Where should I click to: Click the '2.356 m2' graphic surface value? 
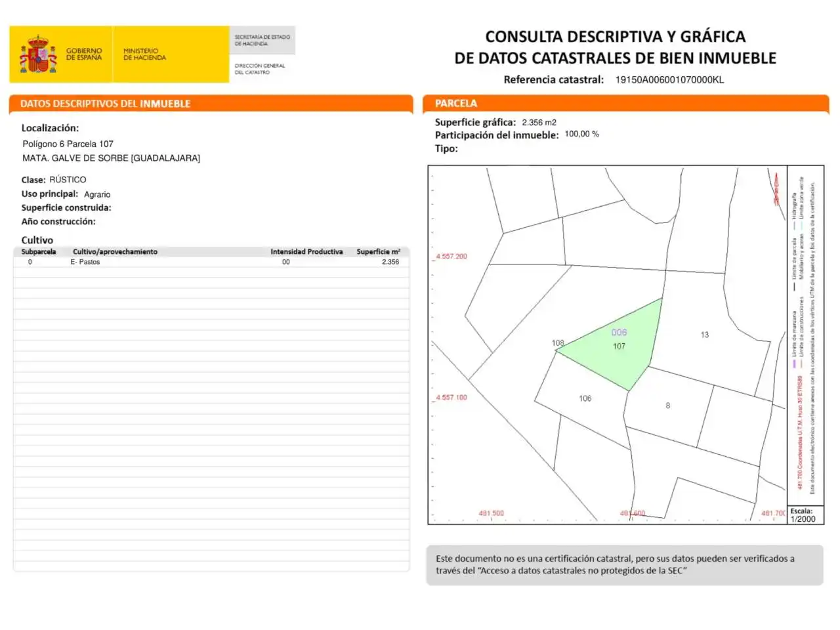tap(539, 123)
